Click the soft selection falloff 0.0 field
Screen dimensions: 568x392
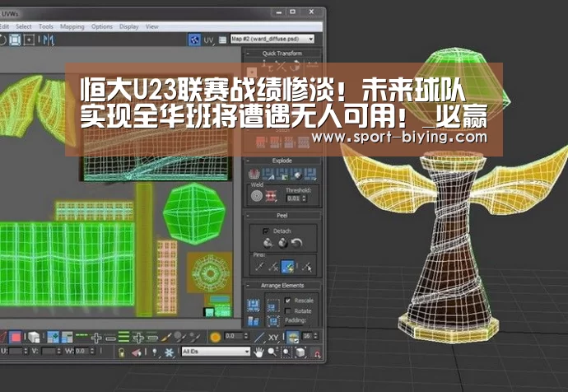(234, 336)
